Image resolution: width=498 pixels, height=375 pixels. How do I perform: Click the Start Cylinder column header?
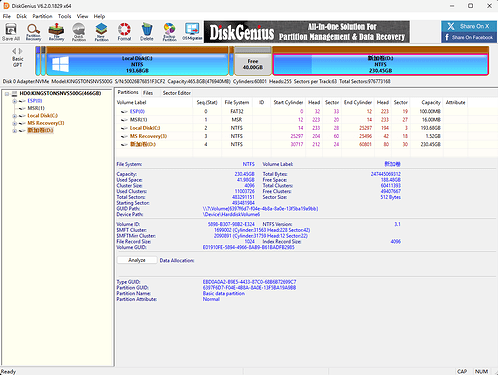click(288, 102)
